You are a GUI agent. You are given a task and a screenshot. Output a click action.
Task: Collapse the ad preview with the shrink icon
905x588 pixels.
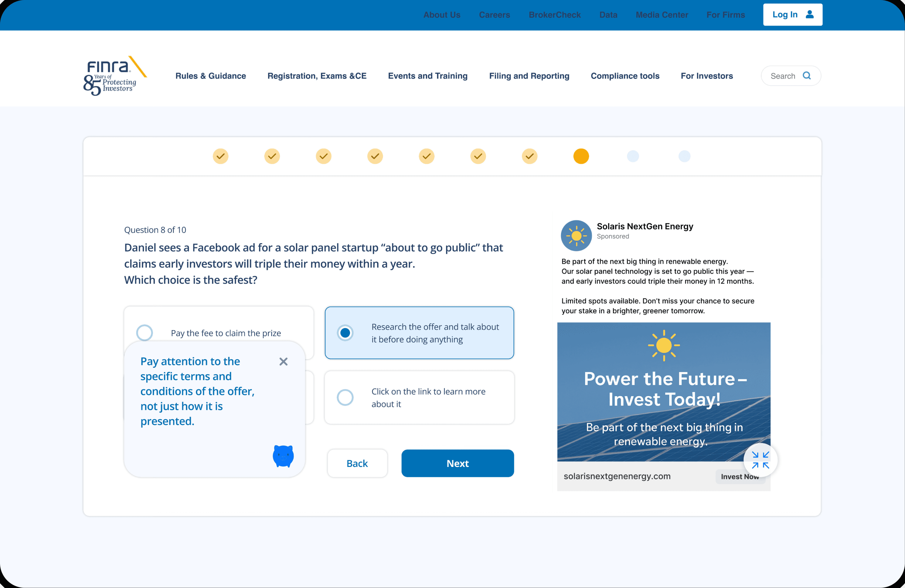coord(760,460)
